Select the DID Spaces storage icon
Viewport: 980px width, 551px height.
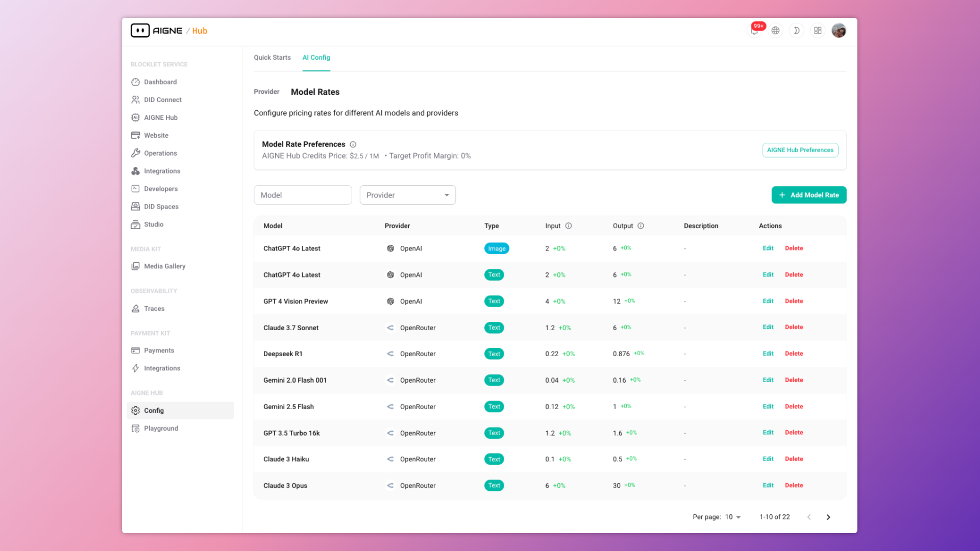[x=135, y=206]
